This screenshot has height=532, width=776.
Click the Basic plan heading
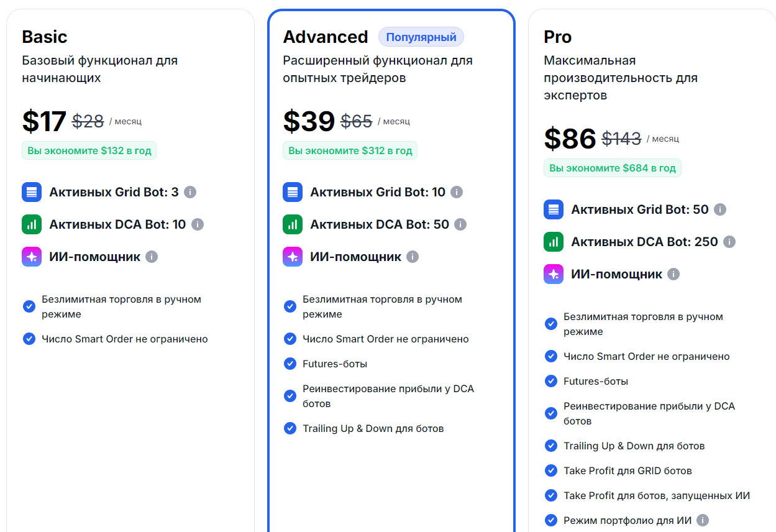coord(45,37)
